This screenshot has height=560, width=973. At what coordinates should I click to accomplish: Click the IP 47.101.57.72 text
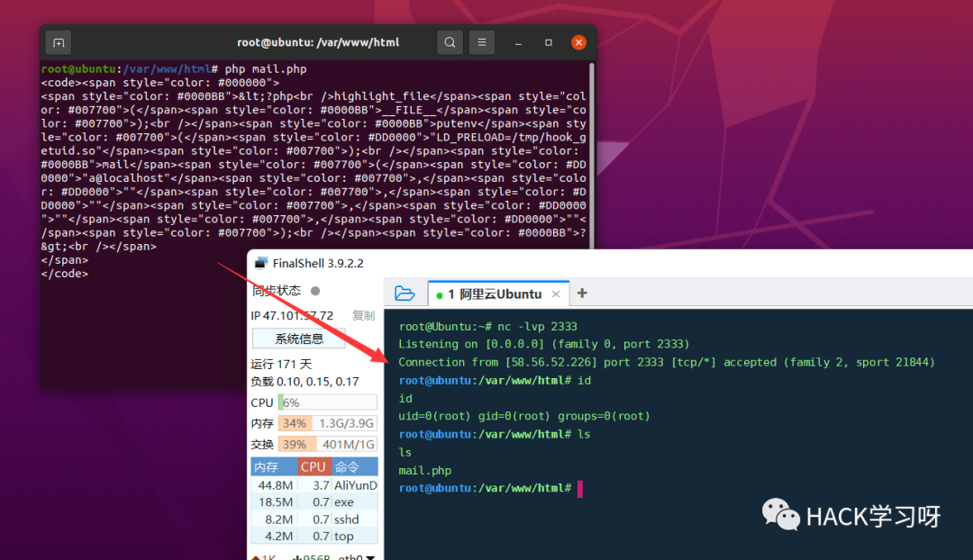(292, 316)
